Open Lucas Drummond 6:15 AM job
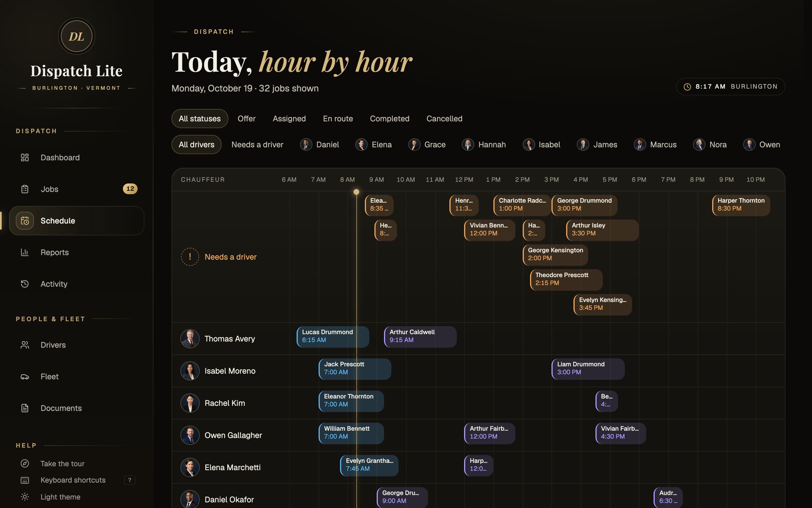The height and width of the screenshot is (508, 812). tap(333, 337)
